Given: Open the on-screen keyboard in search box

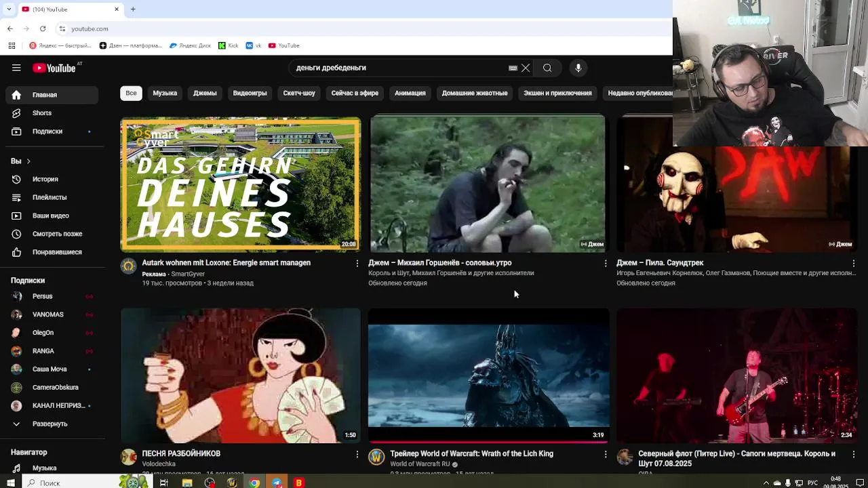Looking at the screenshot, I should tap(513, 68).
